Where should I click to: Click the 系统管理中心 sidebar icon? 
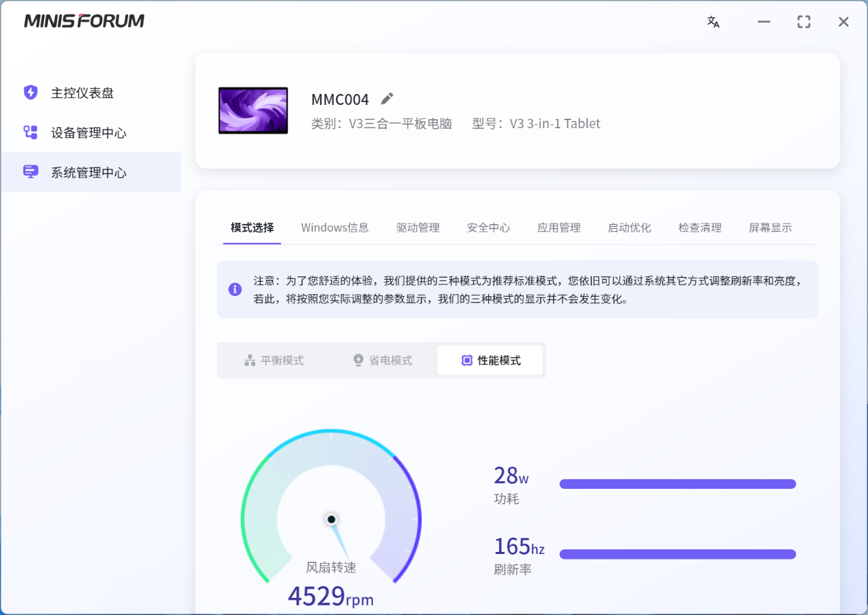coord(30,172)
